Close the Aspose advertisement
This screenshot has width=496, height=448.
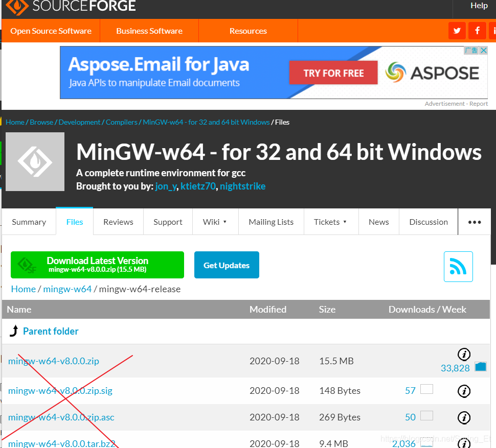[484, 50]
